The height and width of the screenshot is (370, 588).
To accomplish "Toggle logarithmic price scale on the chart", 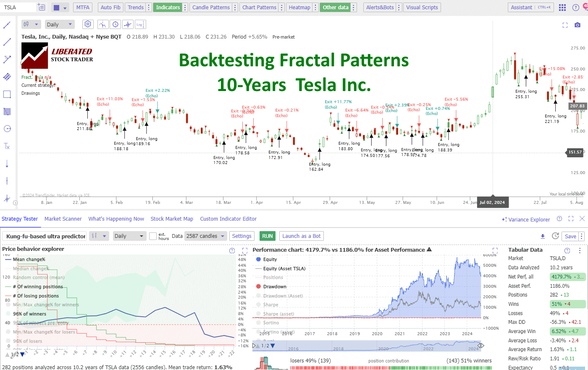I will pos(140,24).
